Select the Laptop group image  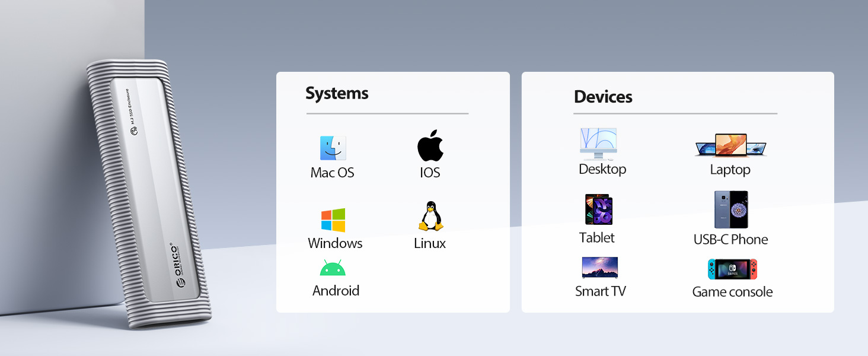[x=730, y=145]
